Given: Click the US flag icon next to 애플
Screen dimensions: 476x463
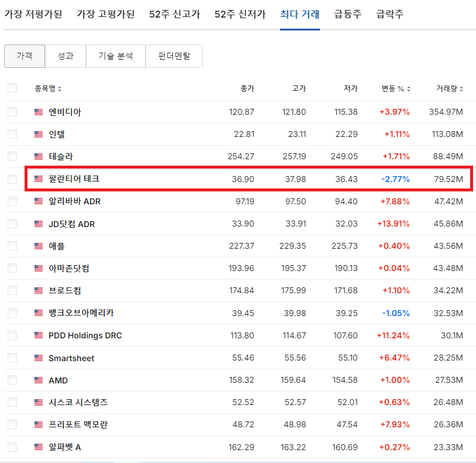Looking at the screenshot, I should pos(39,246).
